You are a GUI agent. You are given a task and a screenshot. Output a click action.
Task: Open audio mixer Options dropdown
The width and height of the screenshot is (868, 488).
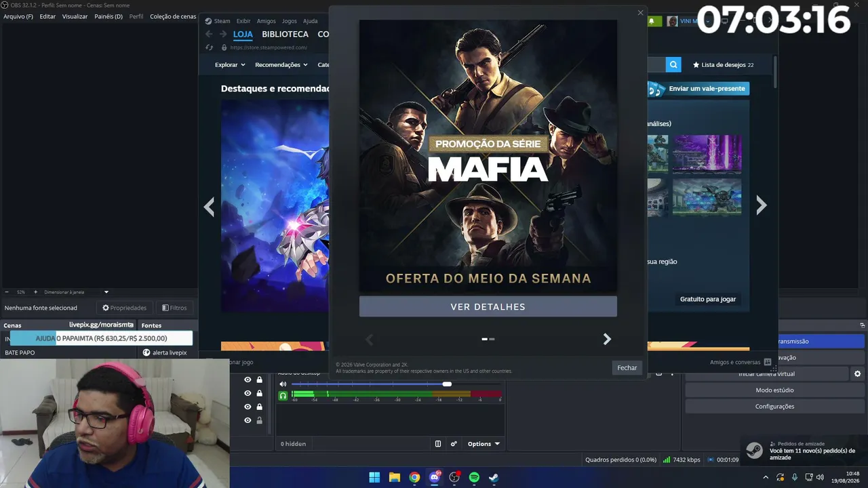(x=484, y=444)
